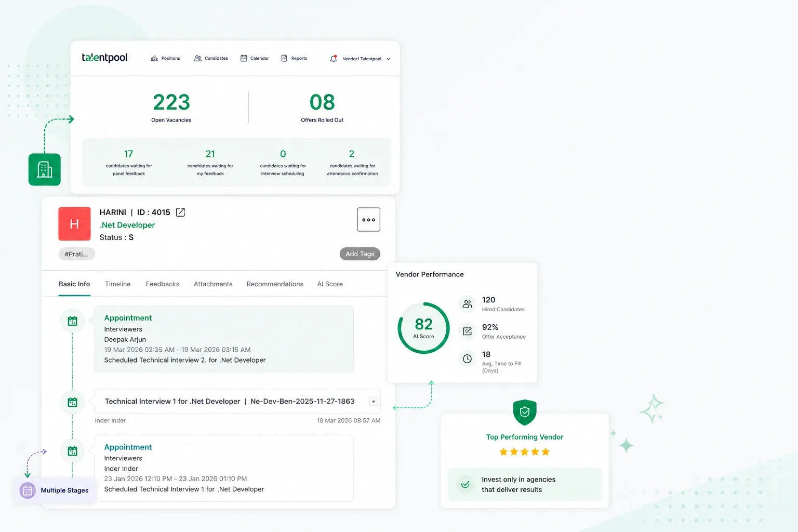Click the 18 Mar 2026 08:57 AM timestamp
The image size is (798, 532).
[x=349, y=421]
